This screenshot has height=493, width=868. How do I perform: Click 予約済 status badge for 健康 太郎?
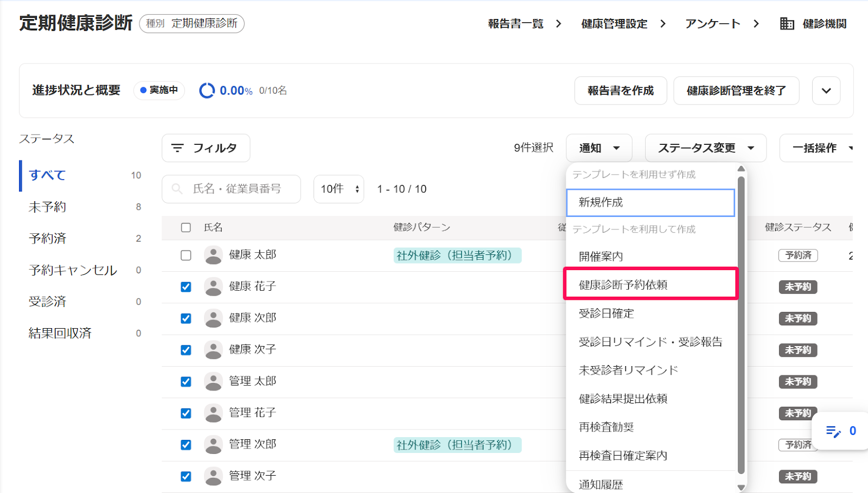coord(798,255)
